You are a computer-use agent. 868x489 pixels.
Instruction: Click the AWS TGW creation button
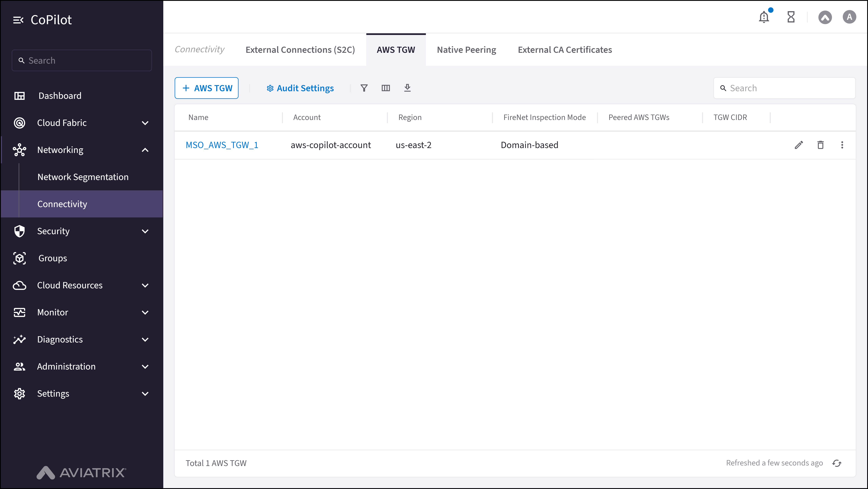click(206, 88)
